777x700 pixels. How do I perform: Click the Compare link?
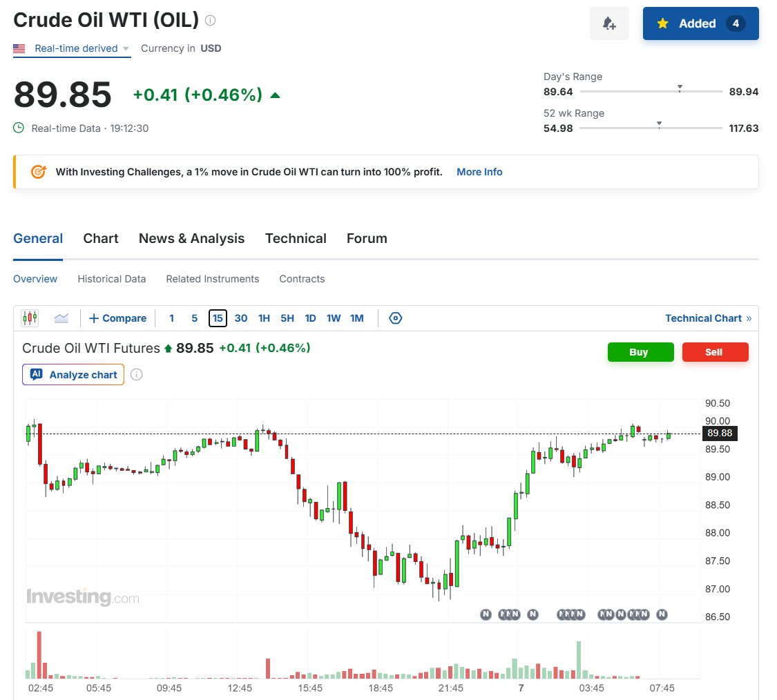click(x=118, y=318)
